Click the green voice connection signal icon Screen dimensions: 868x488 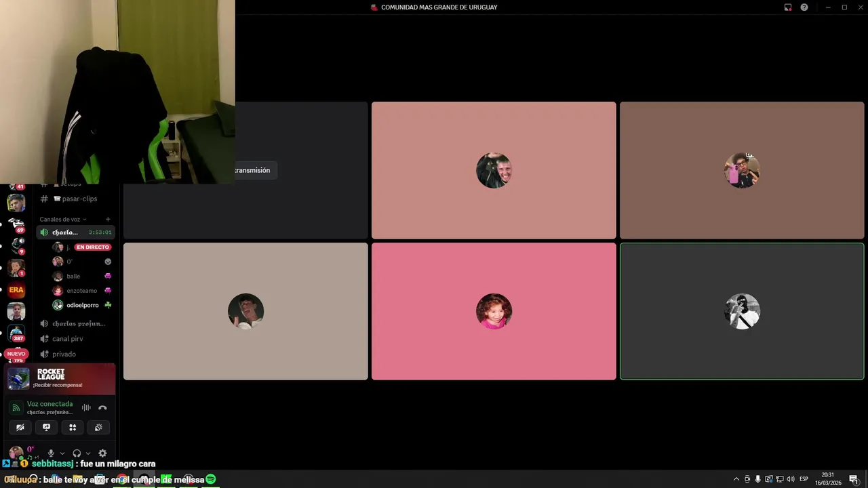pos(16,408)
